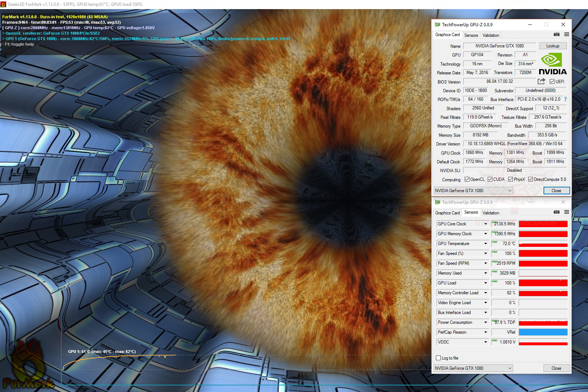
Task: Click the BIOS share/export icon next to UEFI
Action: 541,81
